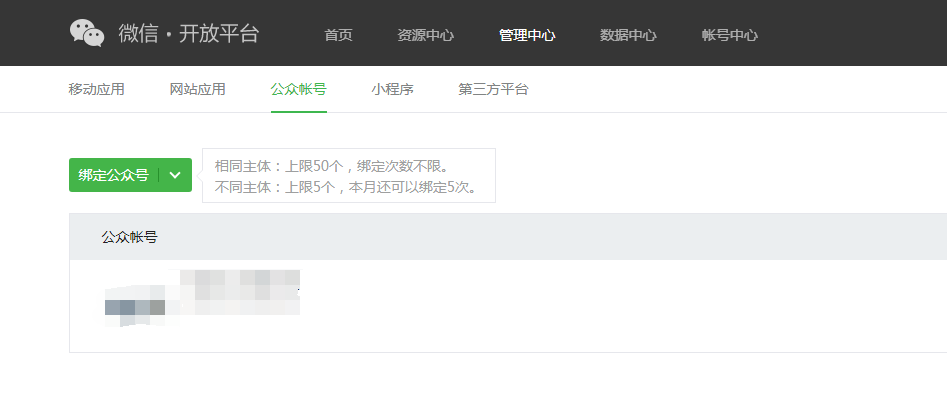947x405 pixels.
Task: Switch to the 小程序 tab
Action: point(393,89)
